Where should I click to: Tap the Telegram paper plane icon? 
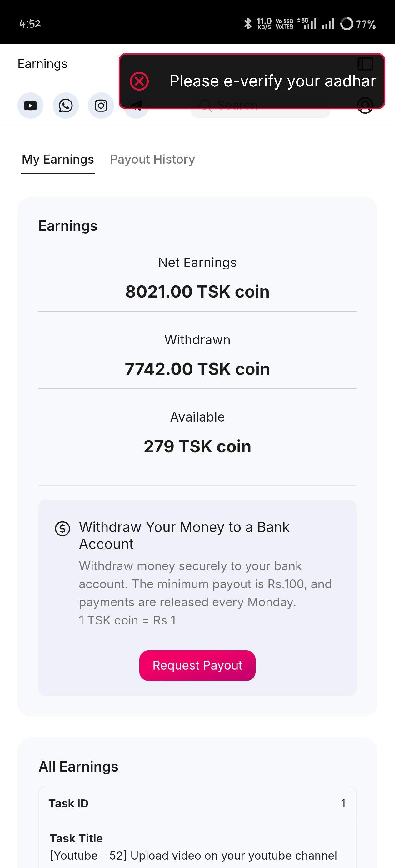[x=137, y=106]
